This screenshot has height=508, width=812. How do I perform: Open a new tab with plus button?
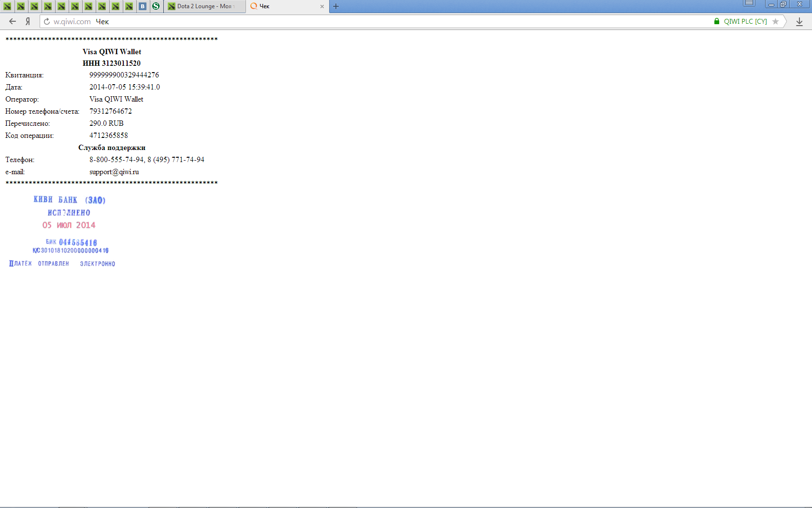[x=336, y=6]
